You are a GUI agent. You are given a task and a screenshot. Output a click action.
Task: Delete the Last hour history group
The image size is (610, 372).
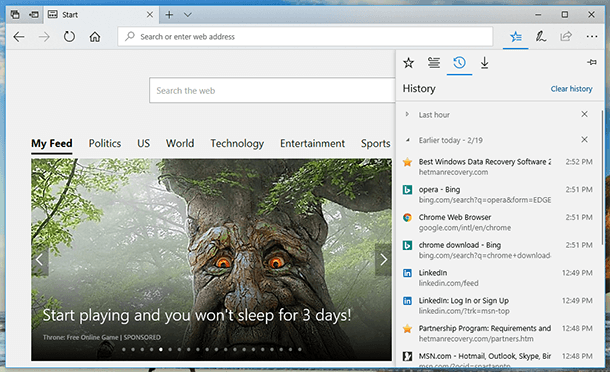point(584,114)
